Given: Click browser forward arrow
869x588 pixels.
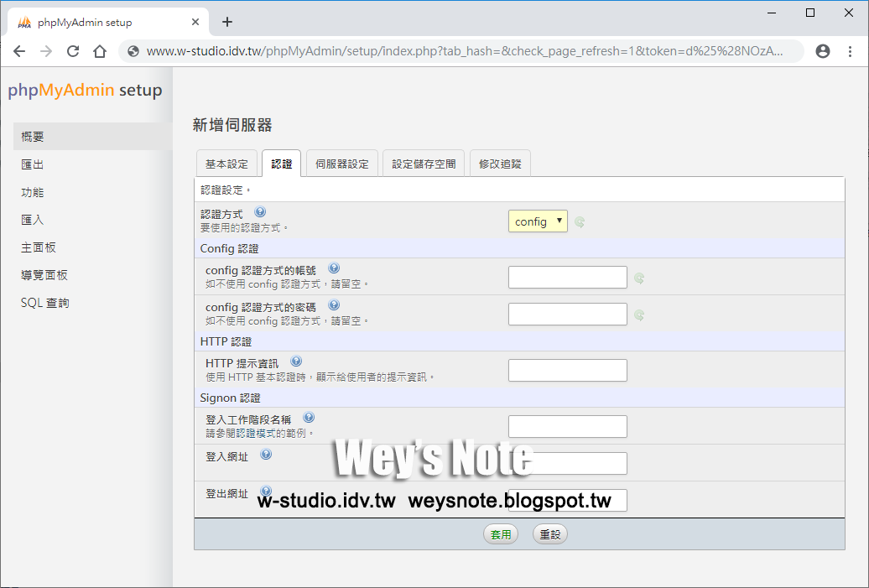Looking at the screenshot, I should (x=47, y=51).
